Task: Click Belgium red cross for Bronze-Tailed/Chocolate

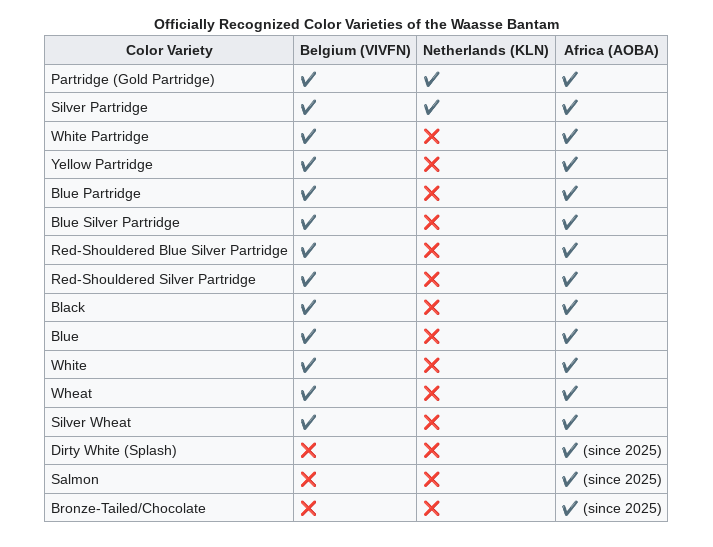Action: (x=308, y=508)
